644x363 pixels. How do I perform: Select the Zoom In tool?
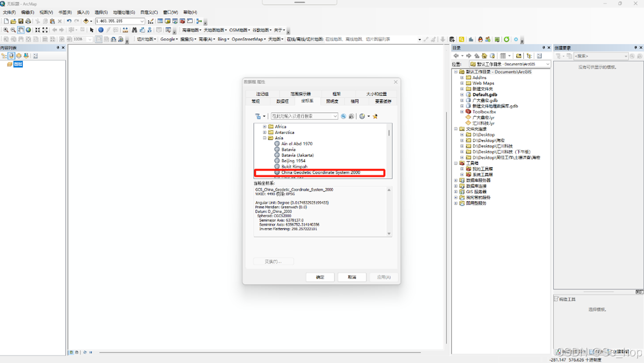[x=6, y=30]
